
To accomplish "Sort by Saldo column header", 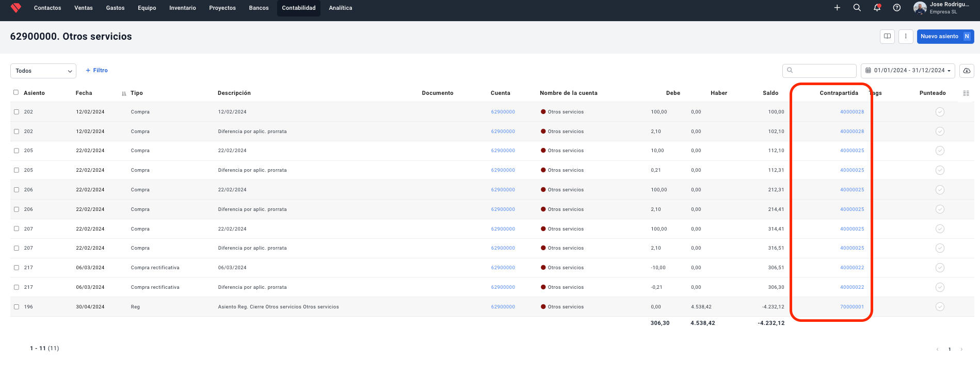I will [x=770, y=93].
